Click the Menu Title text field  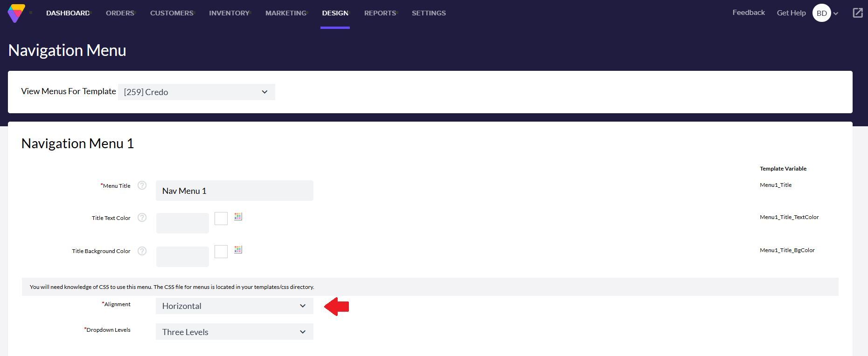pos(234,191)
